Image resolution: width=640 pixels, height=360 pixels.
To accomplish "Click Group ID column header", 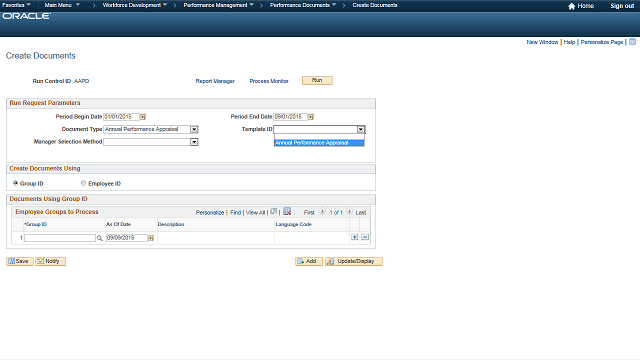I will tap(36, 224).
